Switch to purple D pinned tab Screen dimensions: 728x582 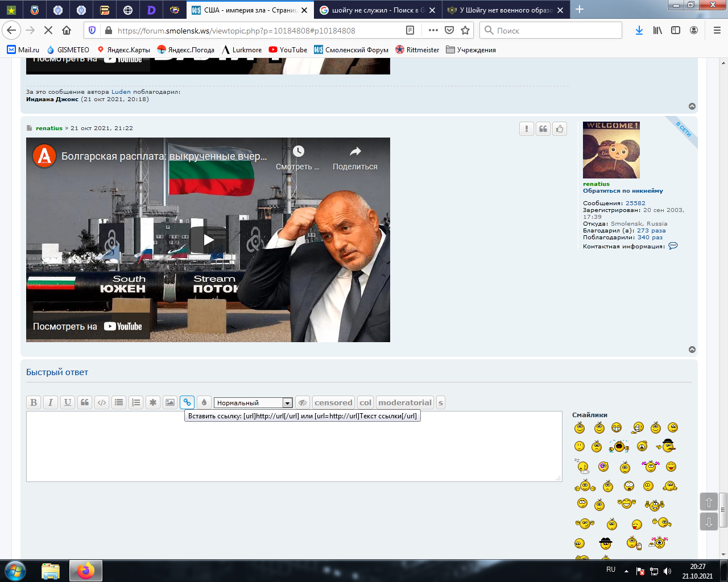click(151, 10)
